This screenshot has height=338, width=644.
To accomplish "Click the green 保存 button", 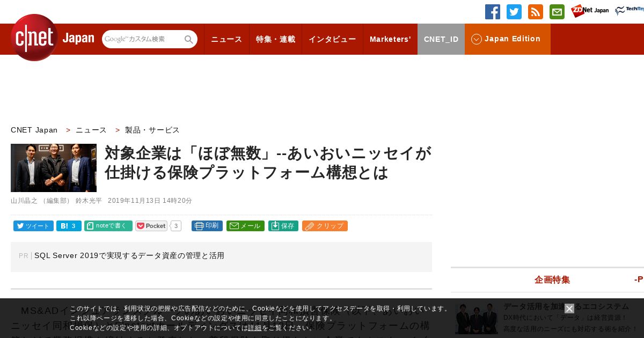I will [x=283, y=226].
